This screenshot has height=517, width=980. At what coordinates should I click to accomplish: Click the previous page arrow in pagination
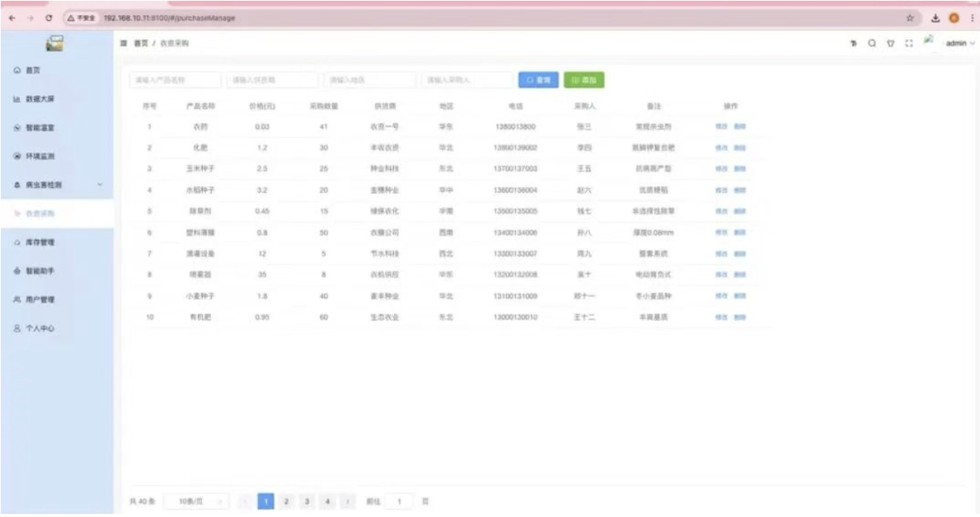pos(245,501)
